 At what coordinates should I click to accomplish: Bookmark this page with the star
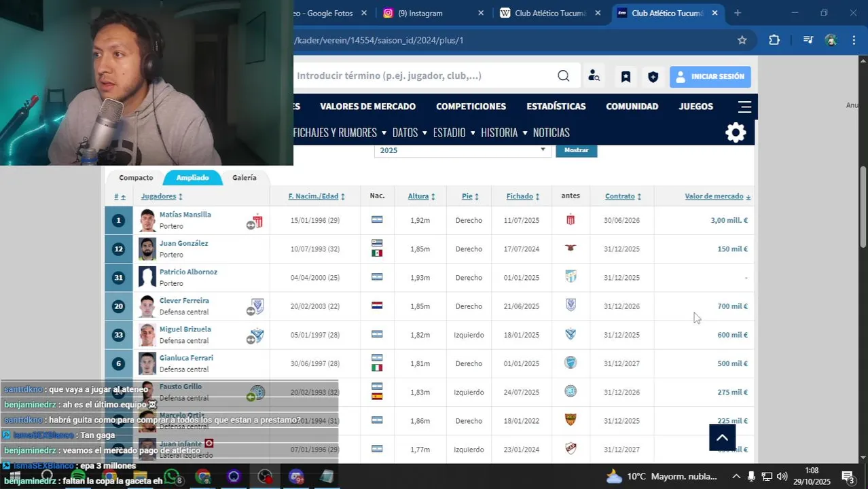tap(742, 40)
